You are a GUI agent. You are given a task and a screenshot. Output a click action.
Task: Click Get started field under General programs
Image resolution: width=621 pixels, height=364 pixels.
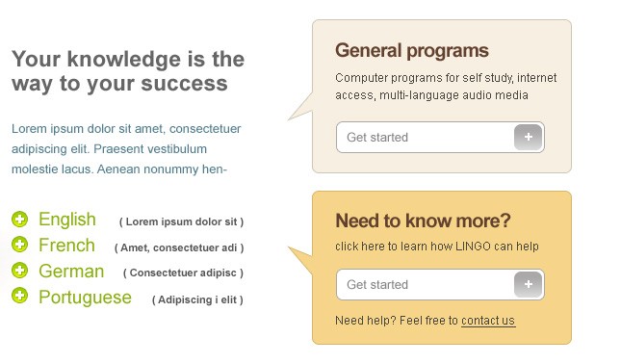(440, 137)
